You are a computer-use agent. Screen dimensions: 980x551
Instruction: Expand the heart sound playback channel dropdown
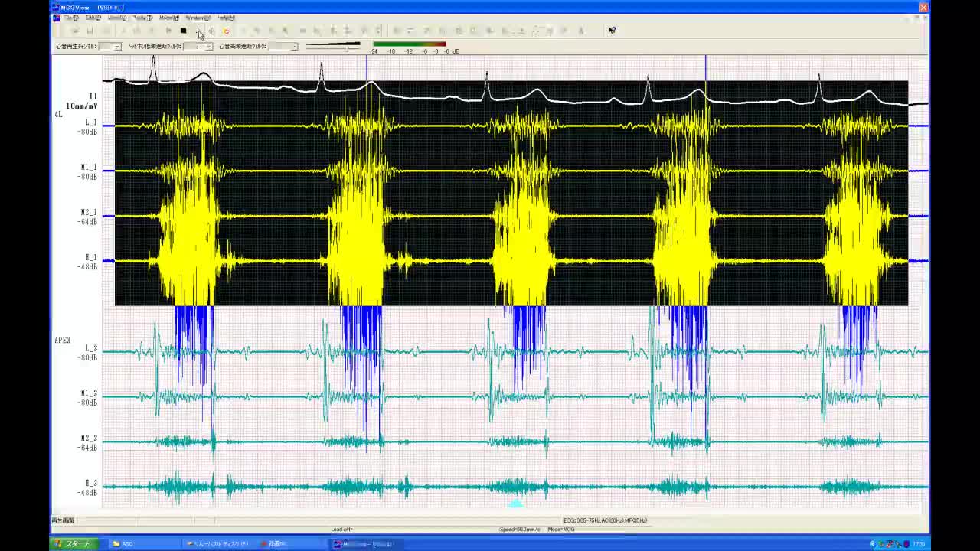(116, 47)
